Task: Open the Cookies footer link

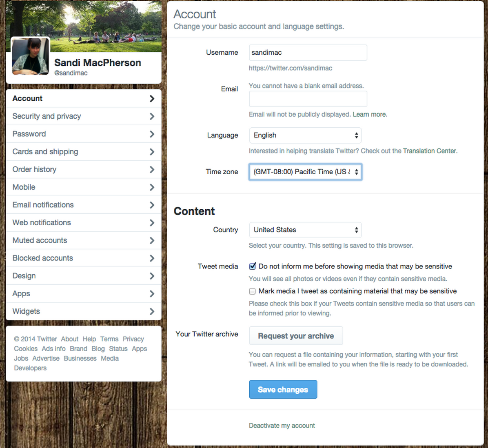Action: [x=26, y=349]
